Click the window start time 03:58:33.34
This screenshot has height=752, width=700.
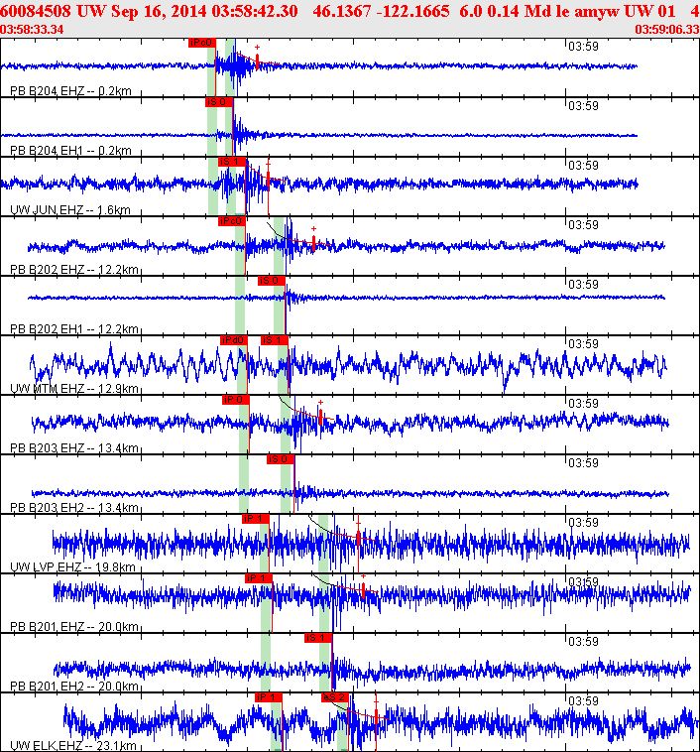coord(32,29)
